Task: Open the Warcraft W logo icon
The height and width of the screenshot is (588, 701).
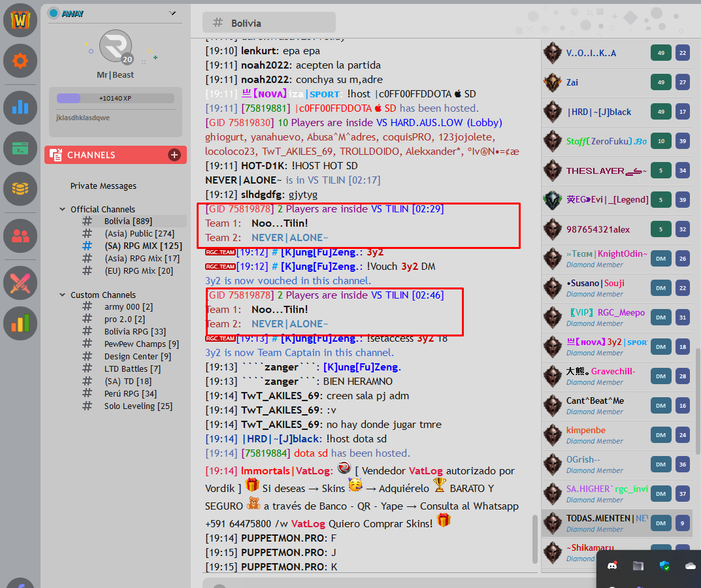Action: coord(20,20)
